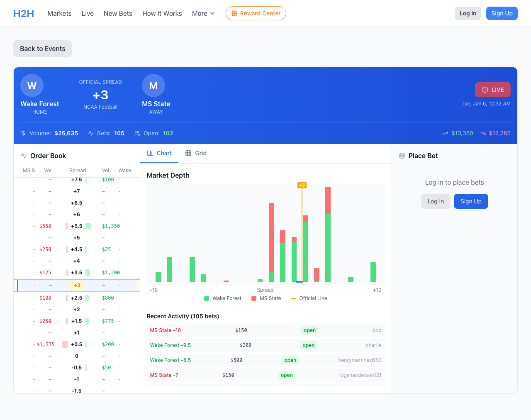Select the Chart tab

click(x=159, y=153)
